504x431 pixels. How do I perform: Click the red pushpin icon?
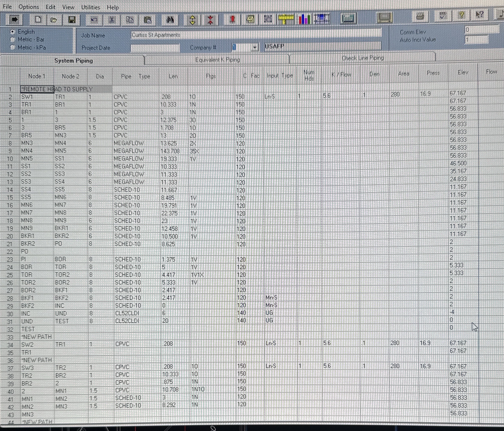(x=232, y=19)
